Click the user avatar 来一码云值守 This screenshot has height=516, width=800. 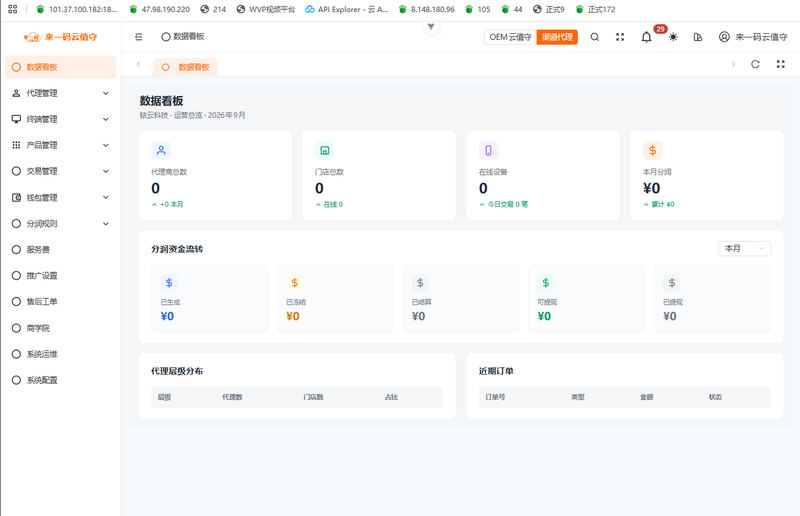(753, 37)
